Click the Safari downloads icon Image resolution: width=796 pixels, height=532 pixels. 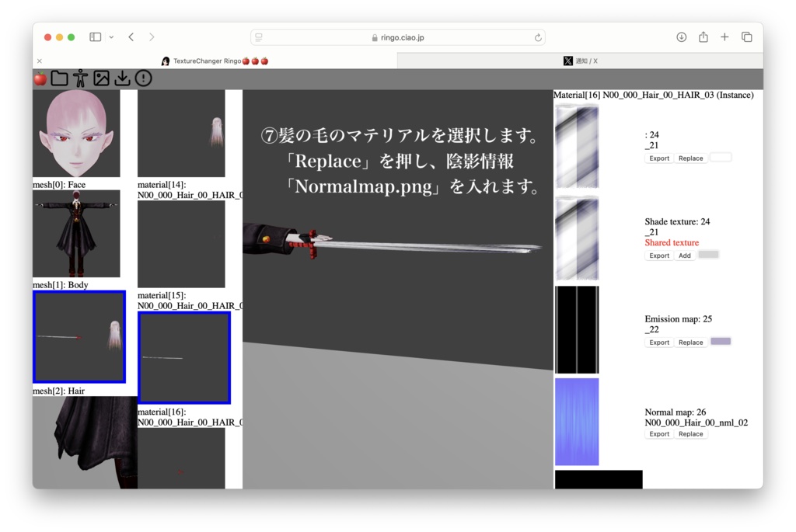coord(682,37)
